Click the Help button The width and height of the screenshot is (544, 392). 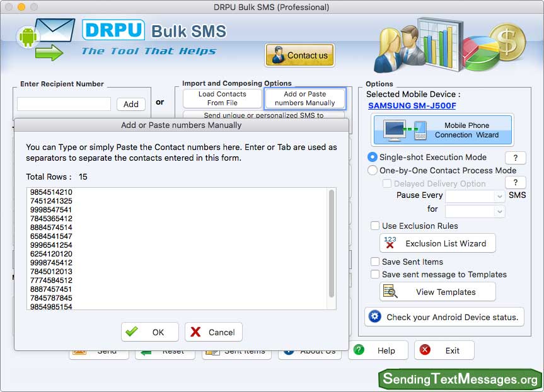(x=378, y=350)
